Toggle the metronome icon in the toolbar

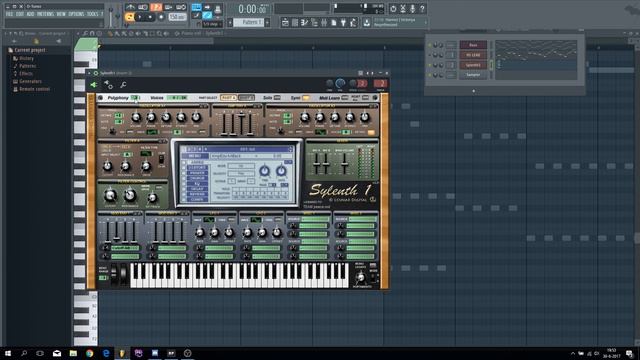click(x=131, y=7)
